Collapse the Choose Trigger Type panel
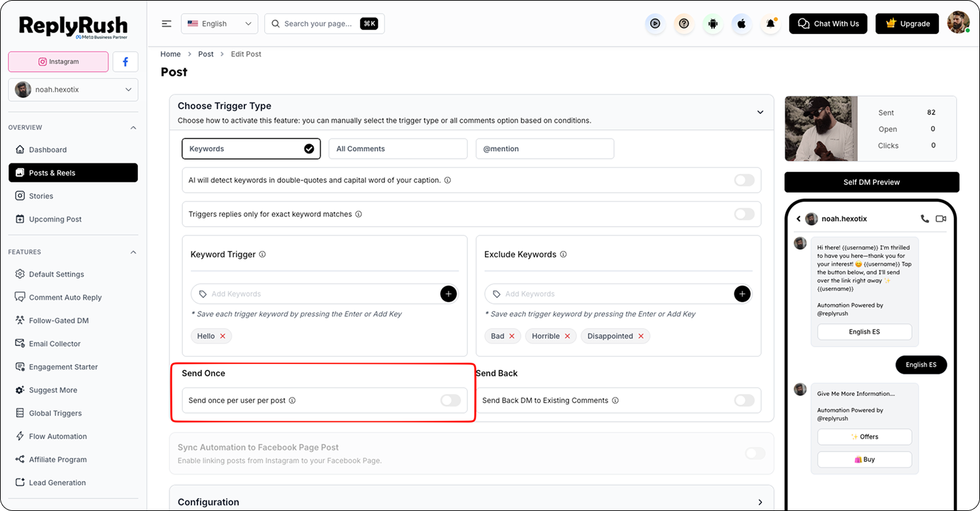Screen dimensions: 980x511 click(x=760, y=112)
